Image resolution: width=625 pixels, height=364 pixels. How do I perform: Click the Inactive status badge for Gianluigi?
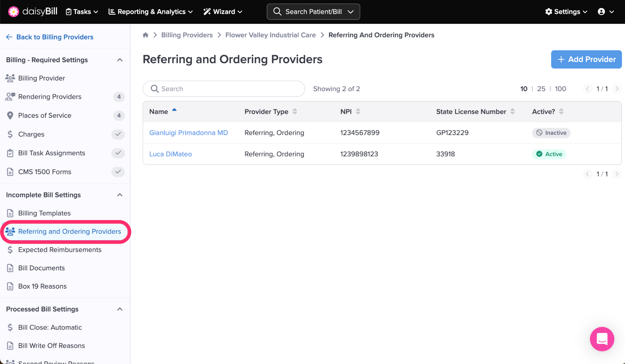pyautogui.click(x=551, y=133)
